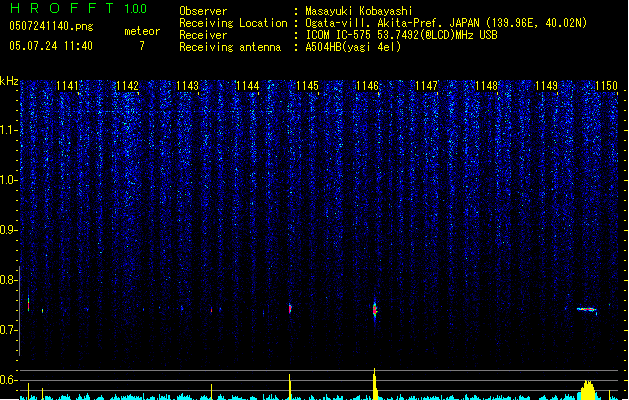Click the 0.8 kHz axis label
The width and height of the screenshot is (629, 400).
click(8, 280)
